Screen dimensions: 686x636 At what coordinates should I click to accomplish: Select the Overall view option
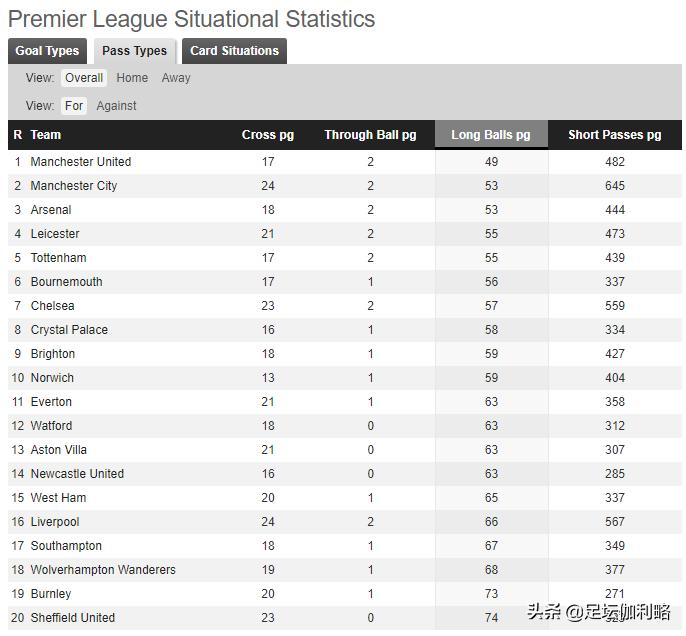[84, 78]
